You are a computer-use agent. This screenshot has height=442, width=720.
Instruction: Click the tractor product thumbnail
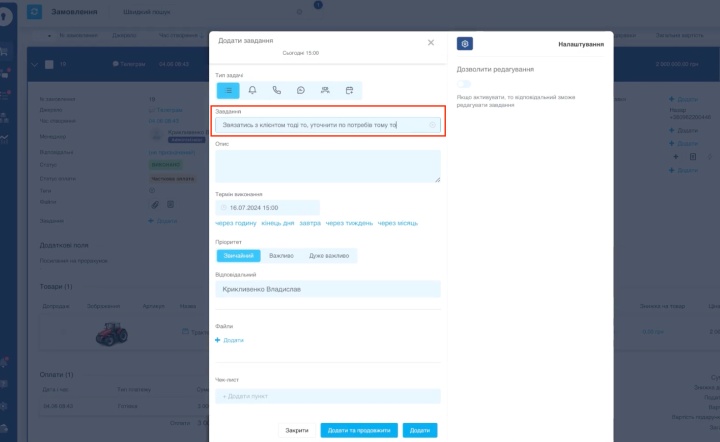coord(112,333)
